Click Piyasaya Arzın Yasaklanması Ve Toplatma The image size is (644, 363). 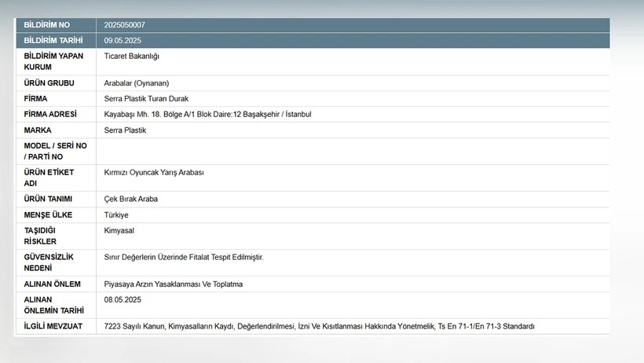click(x=174, y=284)
